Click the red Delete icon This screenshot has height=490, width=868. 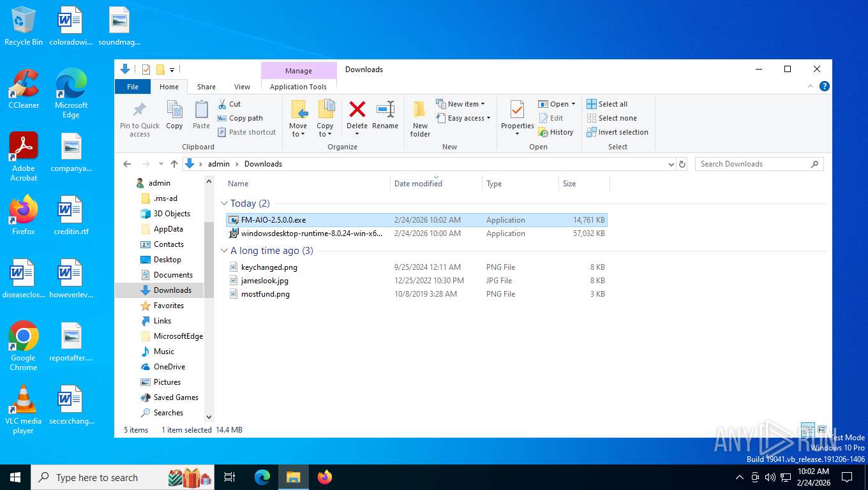click(357, 109)
